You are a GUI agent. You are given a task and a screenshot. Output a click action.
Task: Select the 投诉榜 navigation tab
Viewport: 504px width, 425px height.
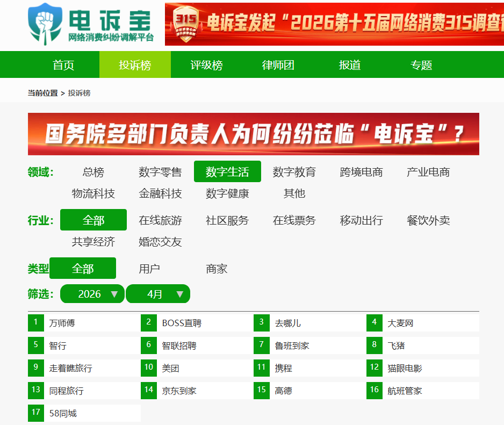(135, 64)
